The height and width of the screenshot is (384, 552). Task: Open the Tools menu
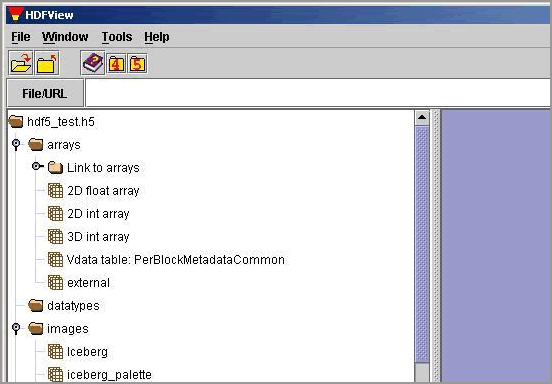tap(117, 37)
